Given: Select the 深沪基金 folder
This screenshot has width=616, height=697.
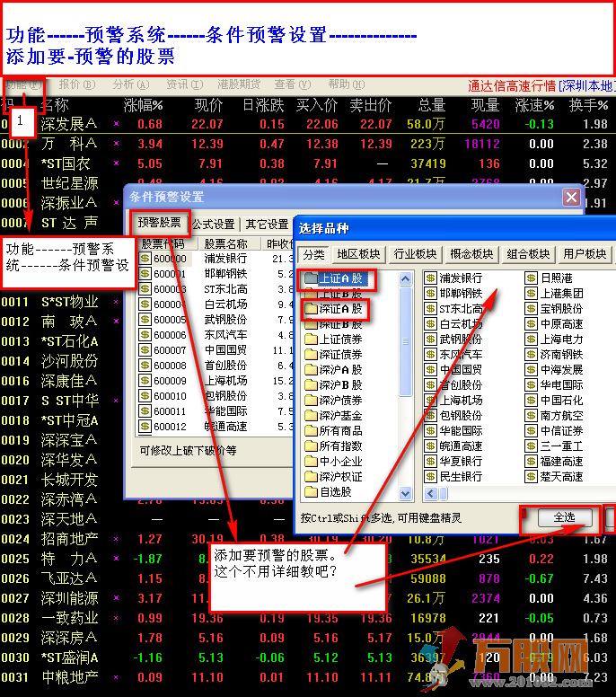Looking at the screenshot, I should click(334, 416).
